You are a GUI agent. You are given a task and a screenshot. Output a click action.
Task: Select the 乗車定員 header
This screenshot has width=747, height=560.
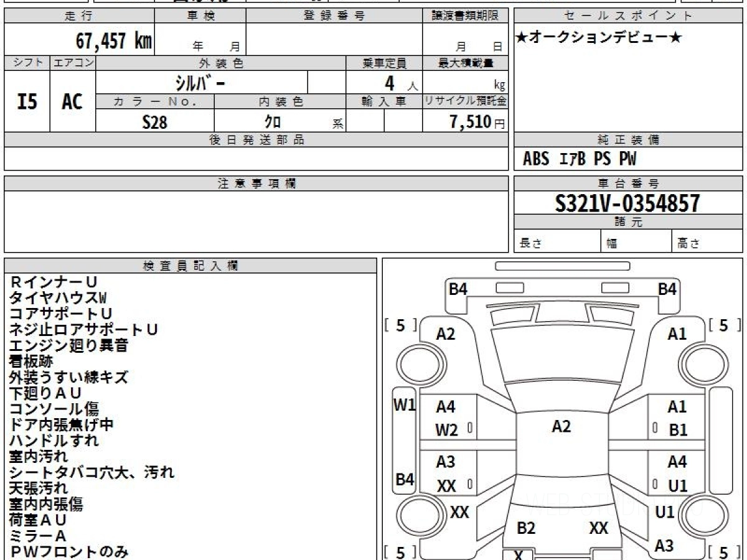(x=384, y=63)
